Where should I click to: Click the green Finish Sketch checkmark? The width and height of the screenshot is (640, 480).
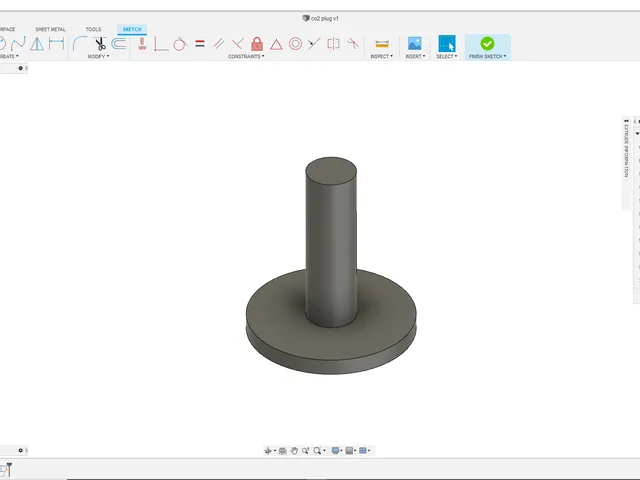pos(487,43)
